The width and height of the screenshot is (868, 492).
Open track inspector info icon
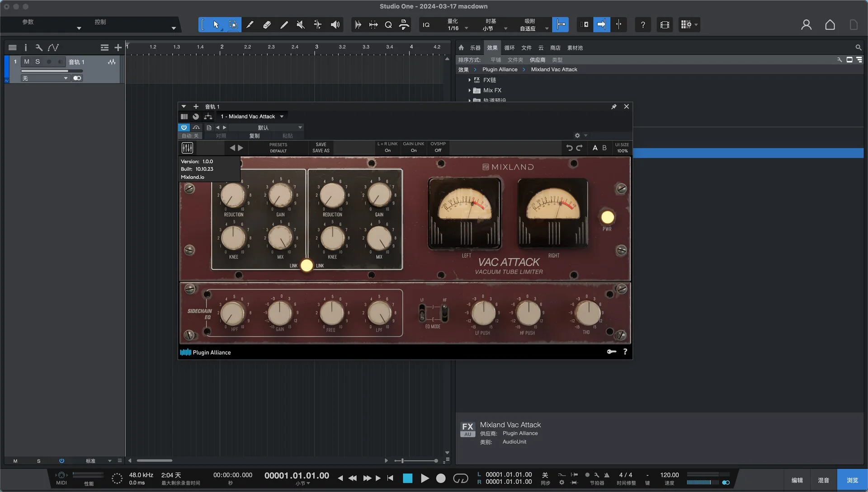(26, 47)
